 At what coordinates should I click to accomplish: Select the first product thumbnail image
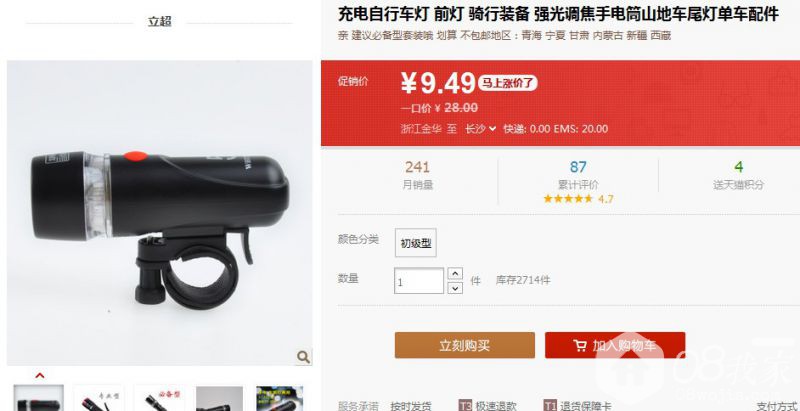click(39, 398)
